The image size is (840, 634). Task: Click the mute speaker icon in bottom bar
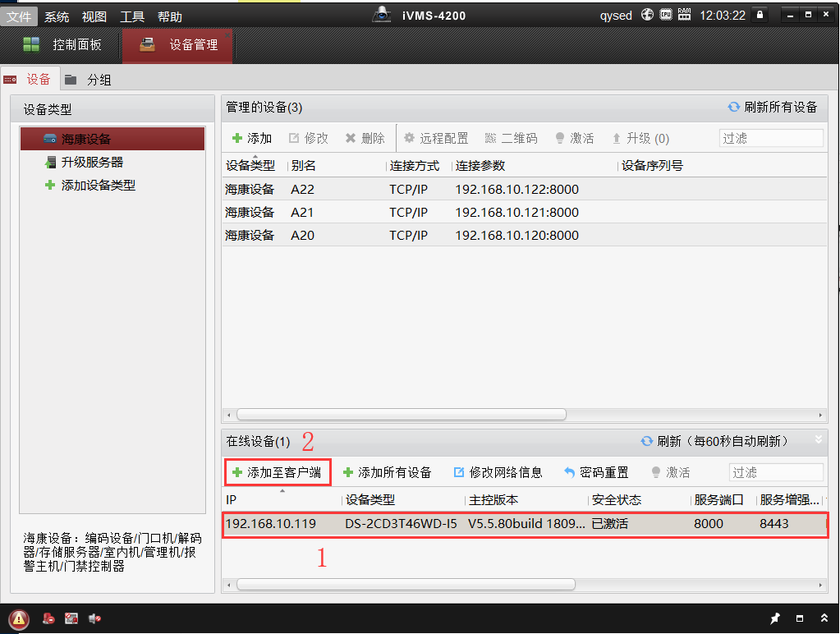click(x=95, y=619)
